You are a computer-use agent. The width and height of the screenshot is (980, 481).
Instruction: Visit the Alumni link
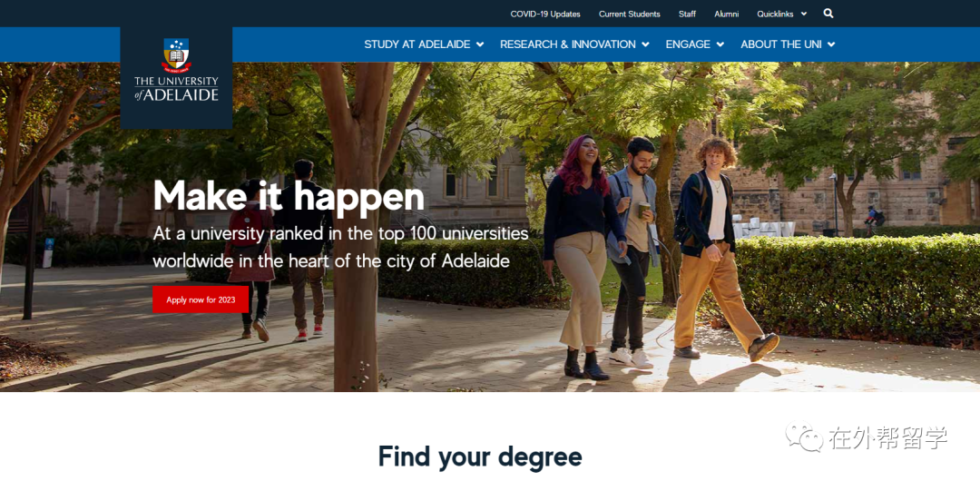pos(726,14)
